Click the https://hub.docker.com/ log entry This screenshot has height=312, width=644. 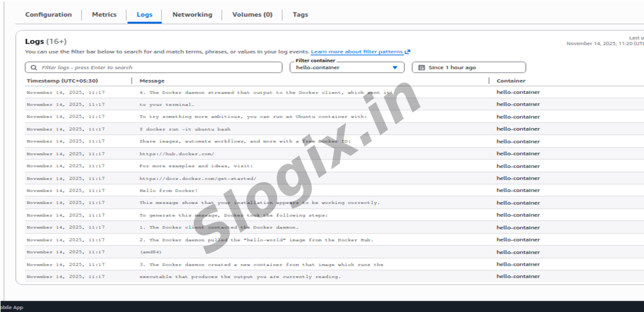click(x=176, y=154)
